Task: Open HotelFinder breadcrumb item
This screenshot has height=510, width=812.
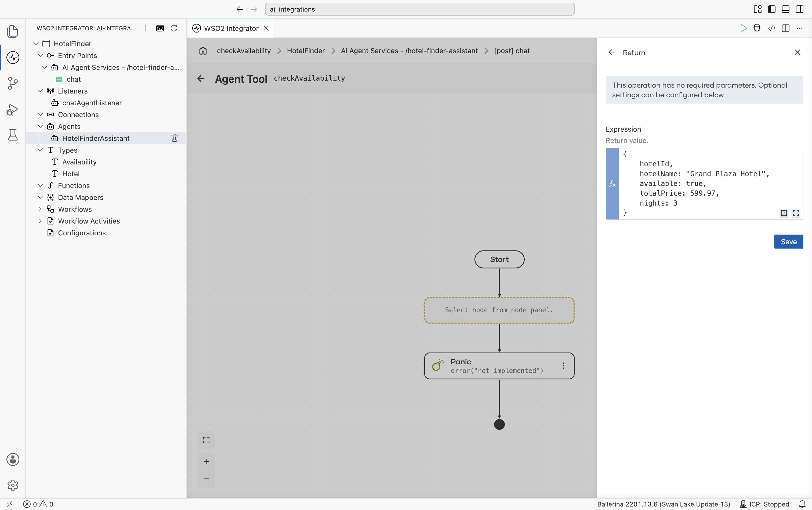Action: [306, 51]
